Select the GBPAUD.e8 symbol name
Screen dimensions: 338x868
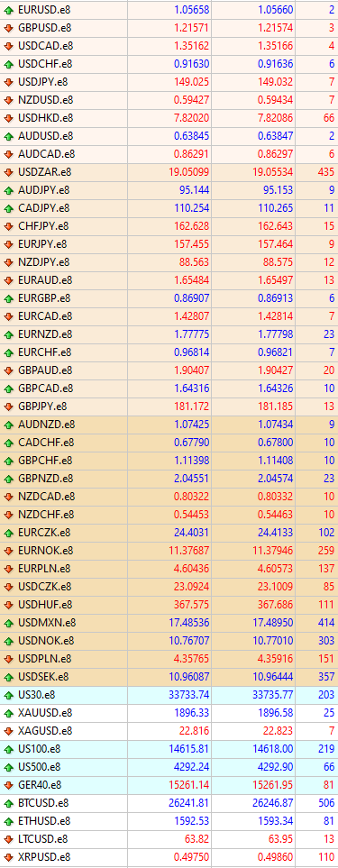tap(45, 370)
